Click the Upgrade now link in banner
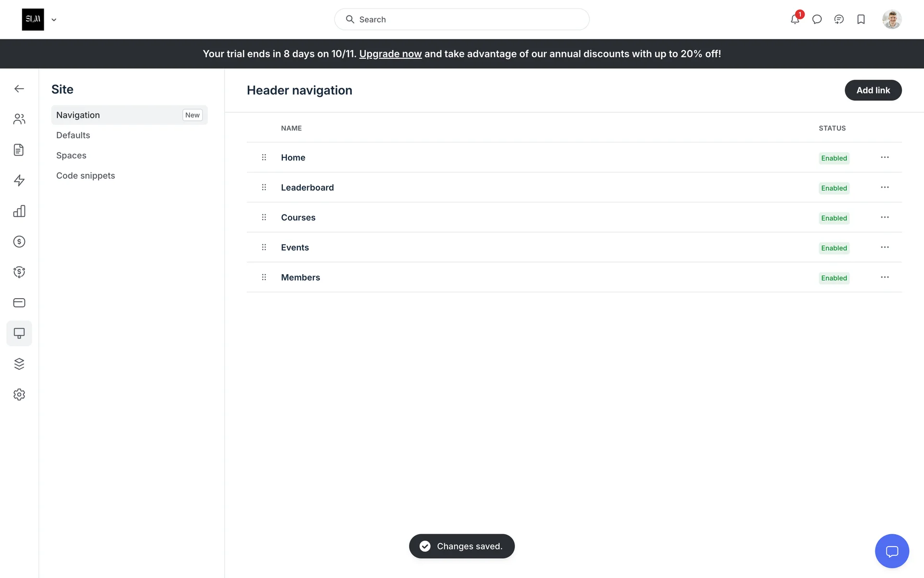 (390, 54)
